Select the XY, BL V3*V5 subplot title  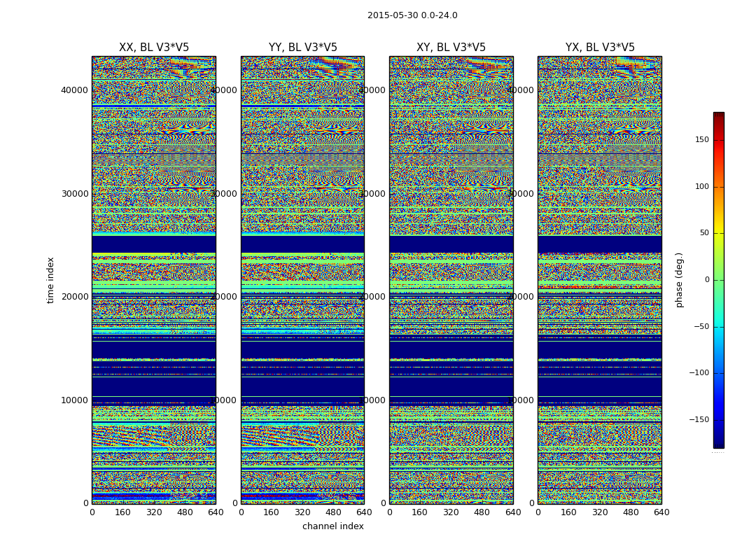point(451,48)
